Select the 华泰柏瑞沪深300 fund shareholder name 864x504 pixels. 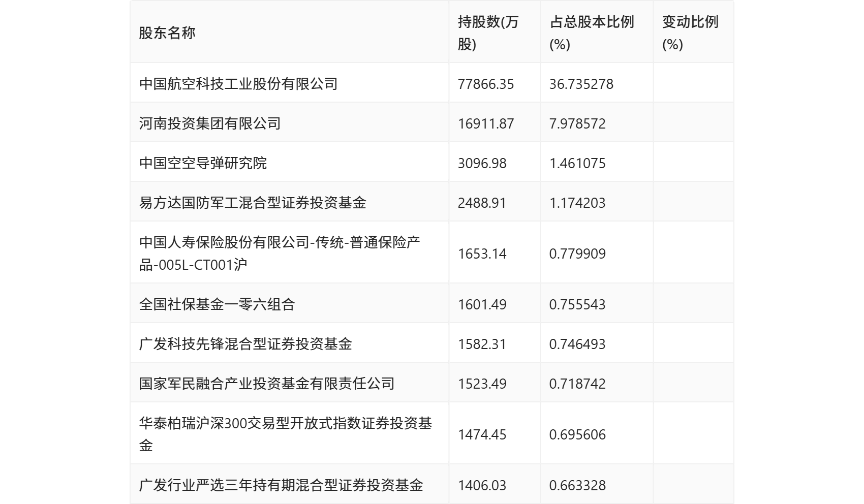click(286, 434)
